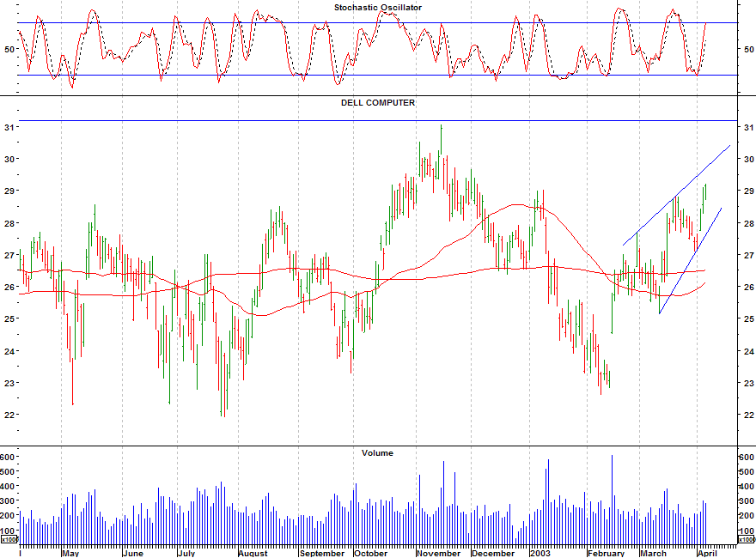
Task: Select the September month label
Action: [322, 553]
